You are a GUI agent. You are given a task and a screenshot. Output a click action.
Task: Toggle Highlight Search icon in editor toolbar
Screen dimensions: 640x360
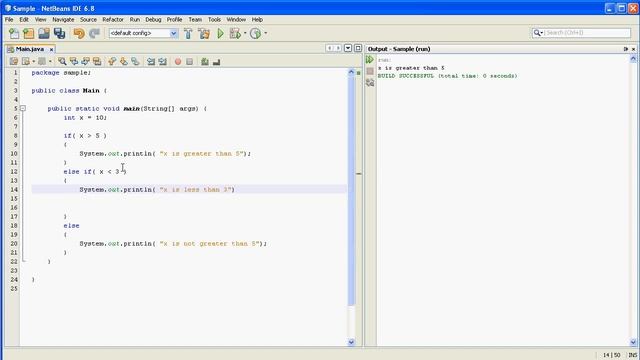coord(97,62)
